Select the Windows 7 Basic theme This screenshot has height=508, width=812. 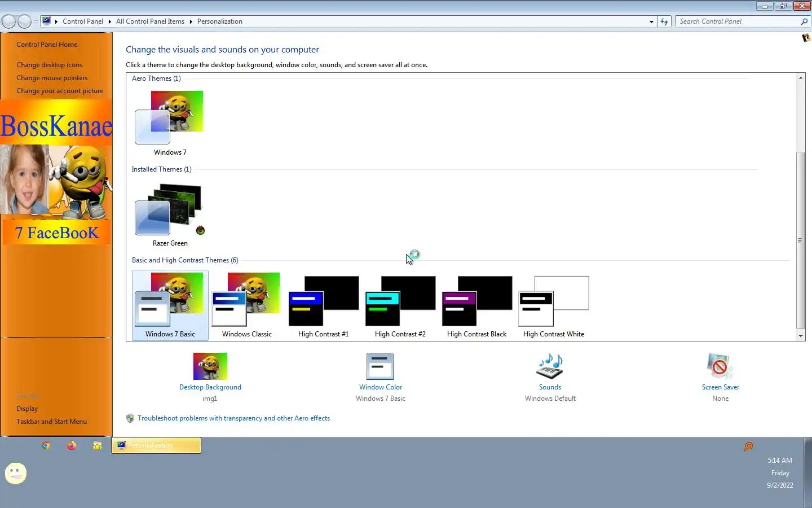(x=170, y=305)
